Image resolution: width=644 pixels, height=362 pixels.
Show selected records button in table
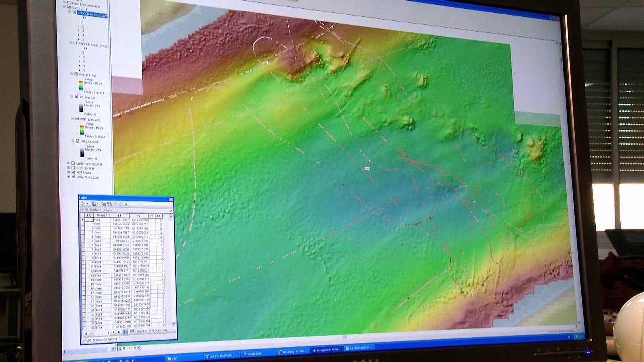coord(132,331)
